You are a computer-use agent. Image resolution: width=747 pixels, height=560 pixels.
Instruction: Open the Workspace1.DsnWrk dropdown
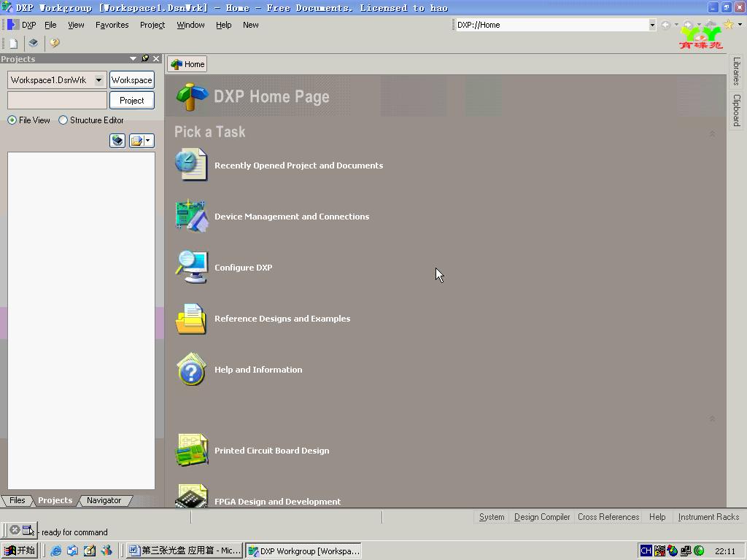click(x=98, y=80)
